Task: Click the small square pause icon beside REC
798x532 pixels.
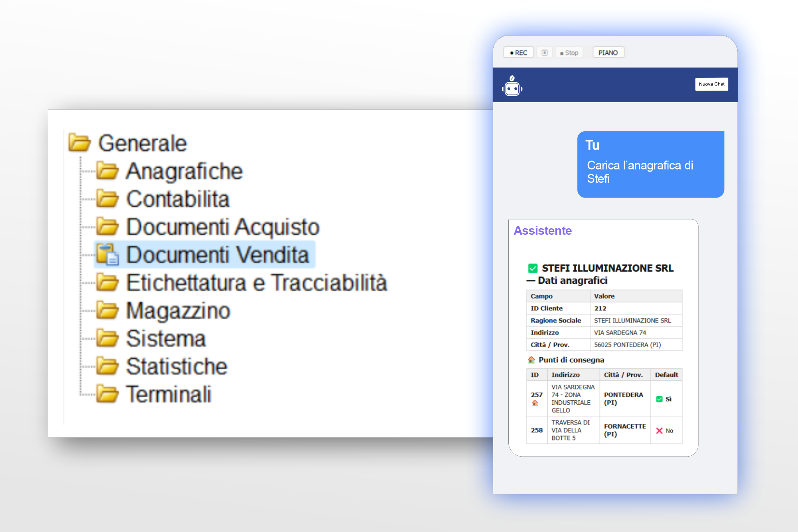Action: 545,53
